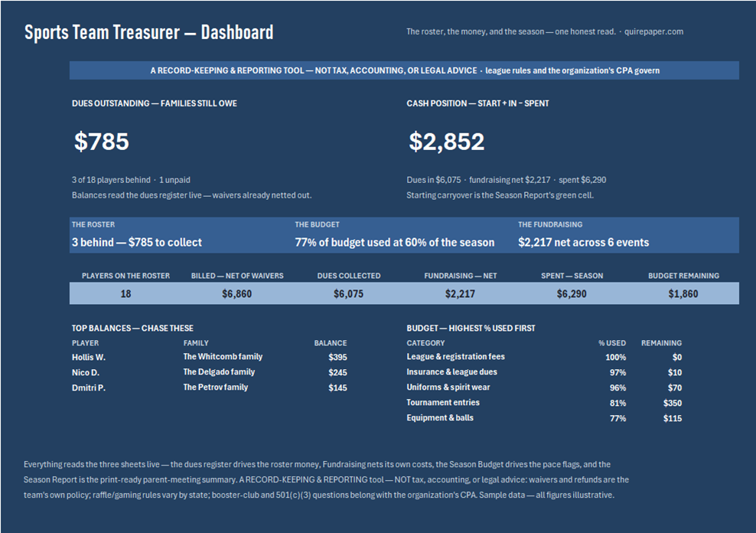Screen dimensions: 756x533
Task: Click the 97% used value
Action: [x=618, y=373]
